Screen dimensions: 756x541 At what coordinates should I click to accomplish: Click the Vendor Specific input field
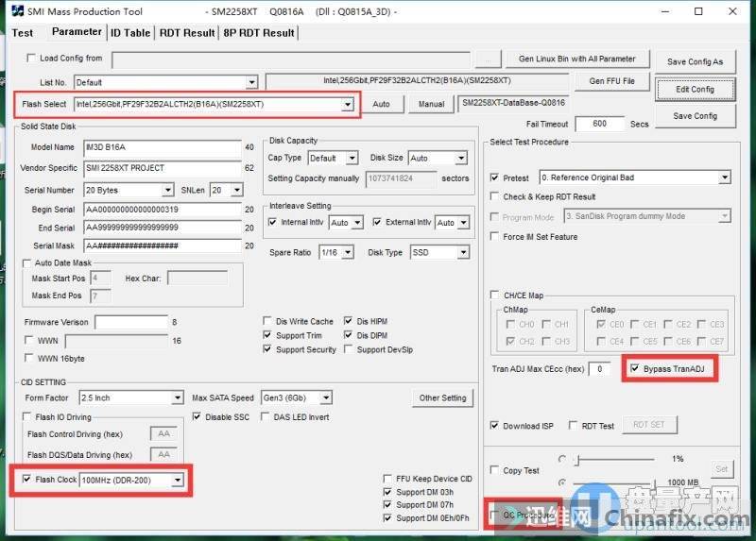point(163,168)
